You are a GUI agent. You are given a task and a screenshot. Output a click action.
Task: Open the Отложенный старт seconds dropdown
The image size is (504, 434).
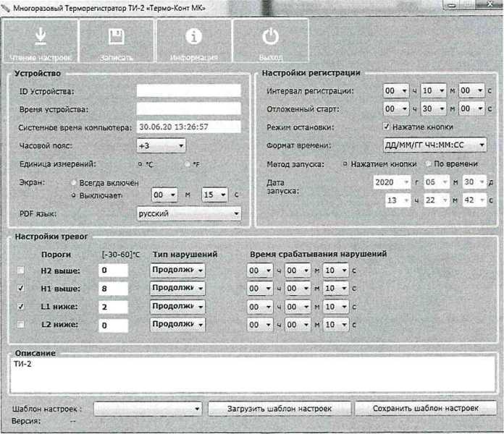pyautogui.click(x=471, y=109)
